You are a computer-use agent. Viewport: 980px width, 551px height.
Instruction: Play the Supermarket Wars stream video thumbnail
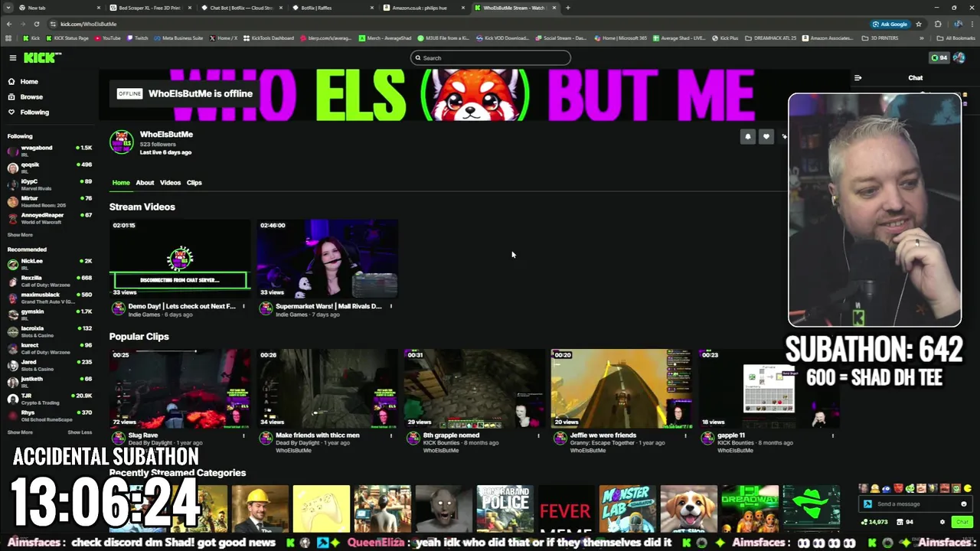pos(327,259)
